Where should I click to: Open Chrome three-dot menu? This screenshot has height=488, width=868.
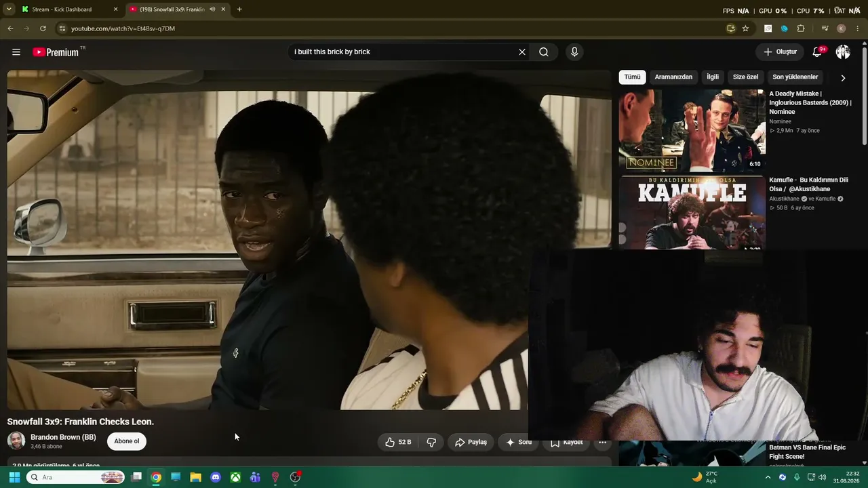click(x=858, y=28)
